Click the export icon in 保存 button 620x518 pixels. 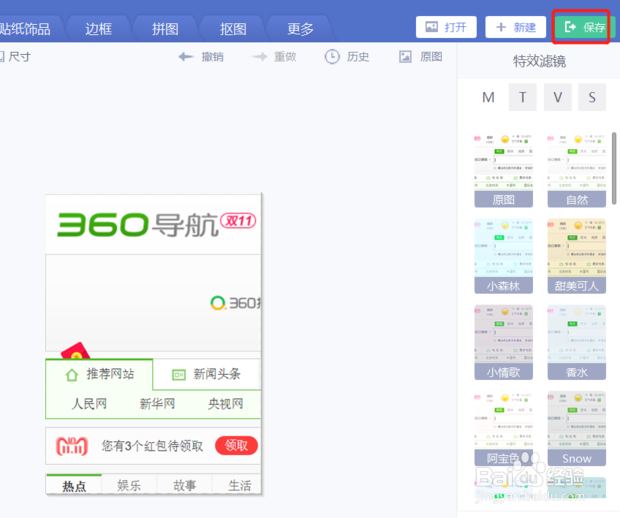[x=570, y=27]
